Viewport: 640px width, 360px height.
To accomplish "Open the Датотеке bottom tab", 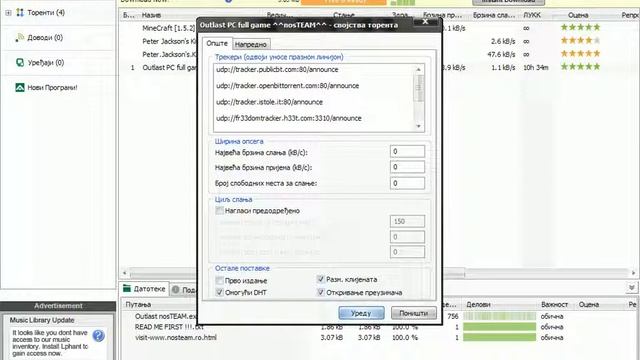I will pyautogui.click(x=144, y=289).
